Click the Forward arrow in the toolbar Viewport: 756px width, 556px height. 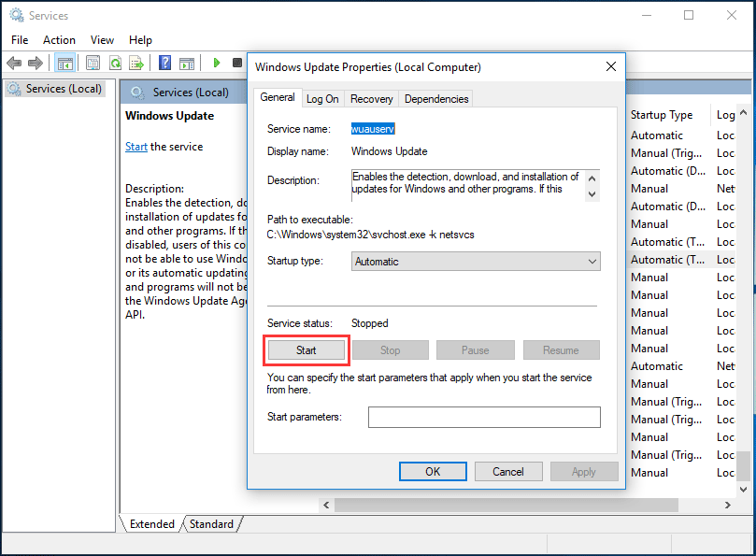tap(36, 63)
